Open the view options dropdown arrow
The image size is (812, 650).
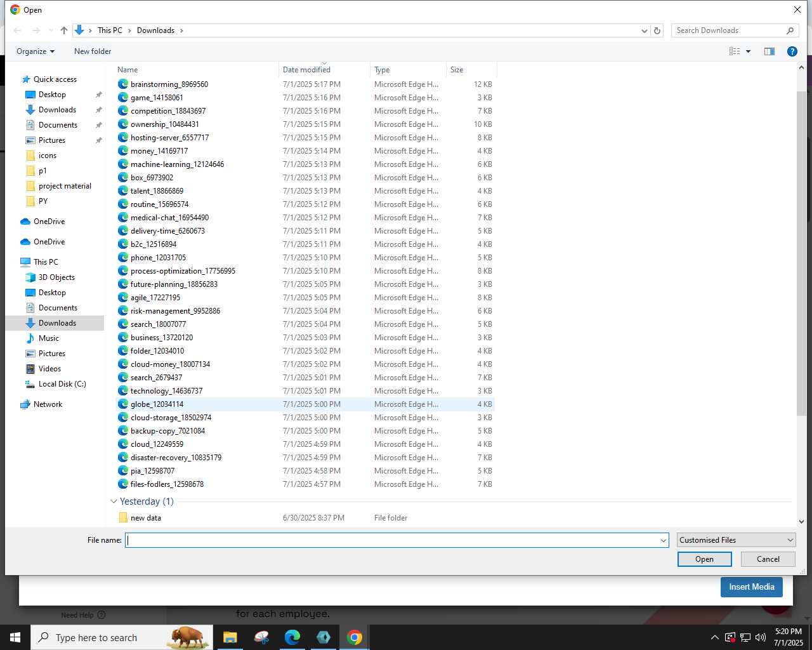tap(748, 51)
